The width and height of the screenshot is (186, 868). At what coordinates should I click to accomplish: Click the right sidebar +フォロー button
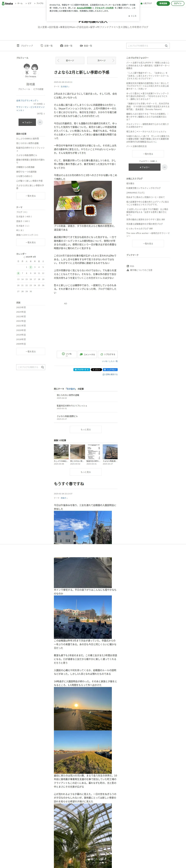coord(144,167)
